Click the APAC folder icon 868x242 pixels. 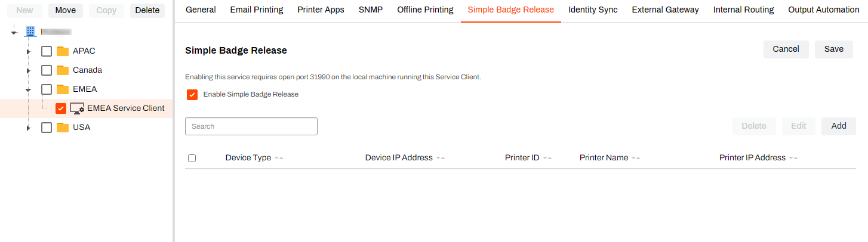[x=63, y=51]
